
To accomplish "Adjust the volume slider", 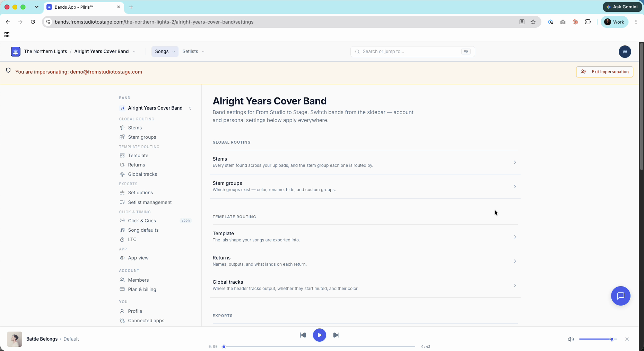I will pos(598,339).
